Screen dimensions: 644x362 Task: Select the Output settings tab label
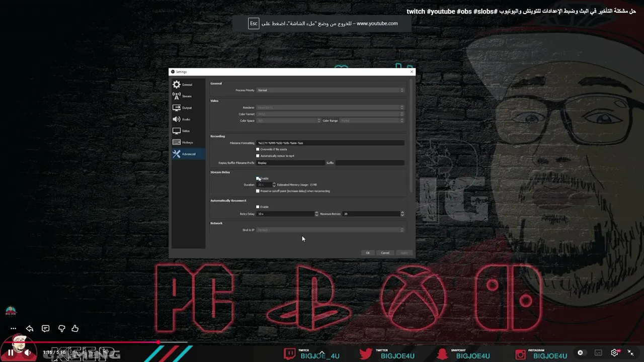click(x=187, y=108)
